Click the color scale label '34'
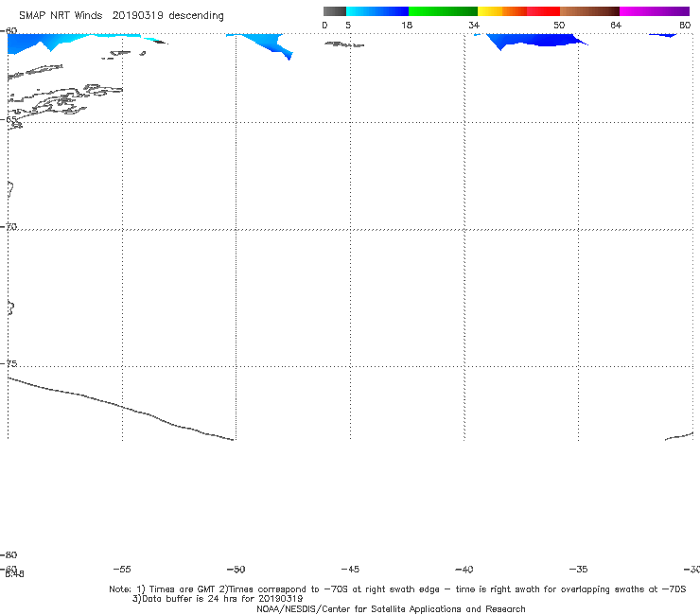Viewport: 700px width, 615px height. (474, 25)
